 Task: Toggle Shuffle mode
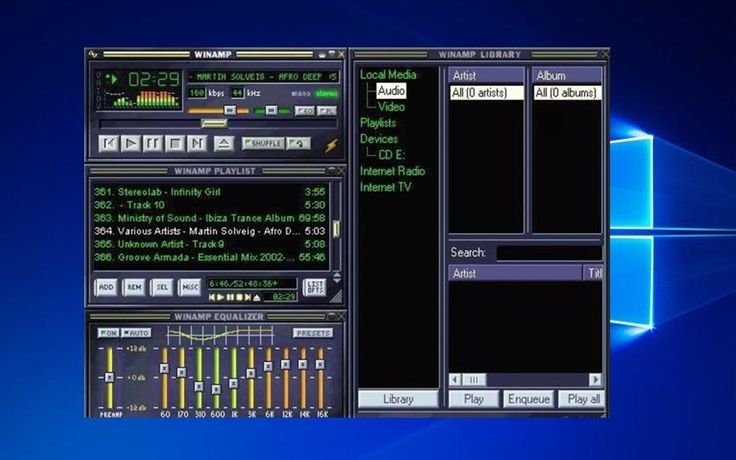point(263,144)
